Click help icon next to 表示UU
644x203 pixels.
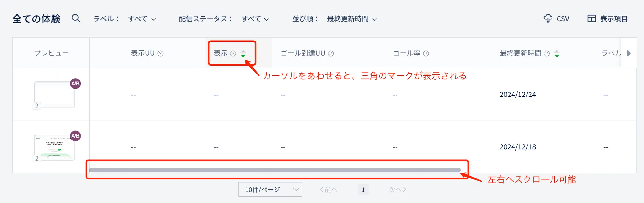pos(160,53)
